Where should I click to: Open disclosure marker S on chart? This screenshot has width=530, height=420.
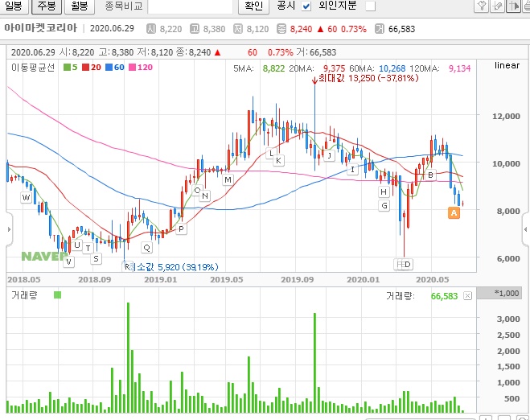[x=96, y=259]
